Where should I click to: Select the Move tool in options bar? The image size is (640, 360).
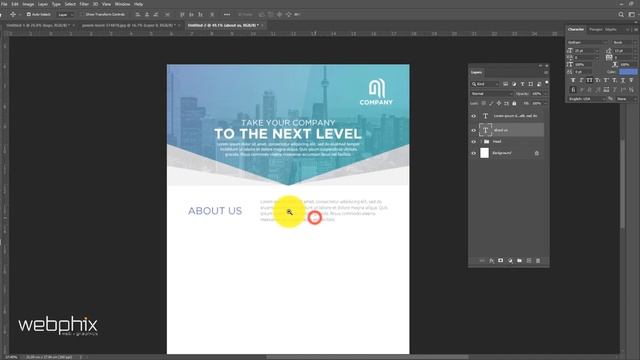(x=13, y=14)
